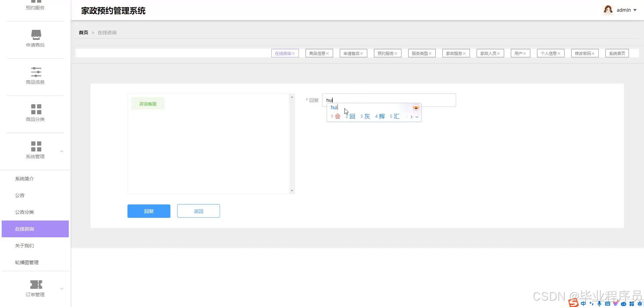Open the 商品分类 grid icon
Screen dimensions: 644x307
[x=36, y=109]
